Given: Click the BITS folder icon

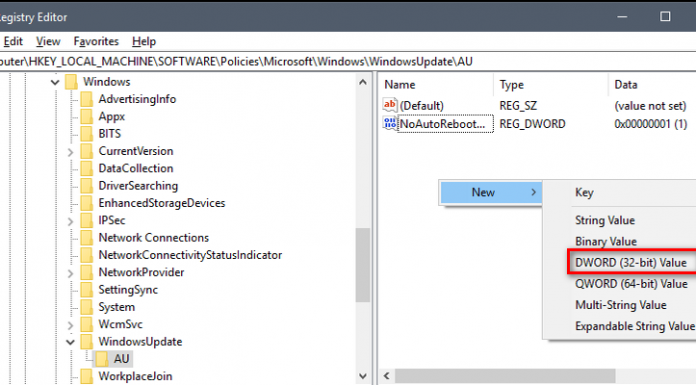Looking at the screenshot, I should tap(87, 134).
